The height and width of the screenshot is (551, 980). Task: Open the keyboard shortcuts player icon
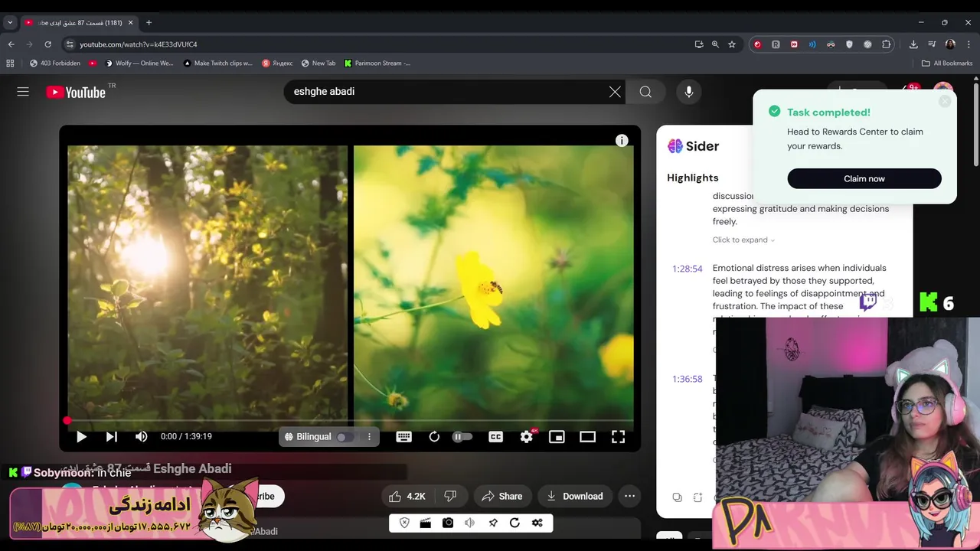404,437
